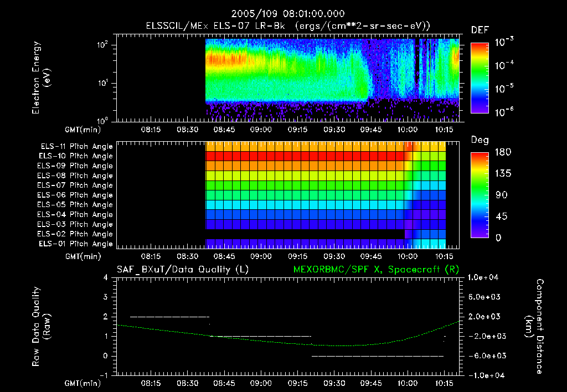Click the 90 value on the Deg scale
This screenshot has height=392, width=567.
coord(502,195)
